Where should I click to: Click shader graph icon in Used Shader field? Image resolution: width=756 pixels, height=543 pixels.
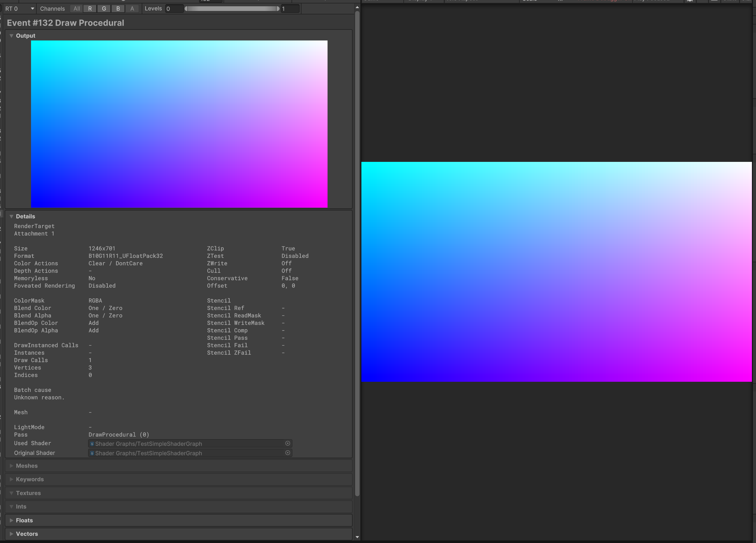pyautogui.click(x=92, y=444)
